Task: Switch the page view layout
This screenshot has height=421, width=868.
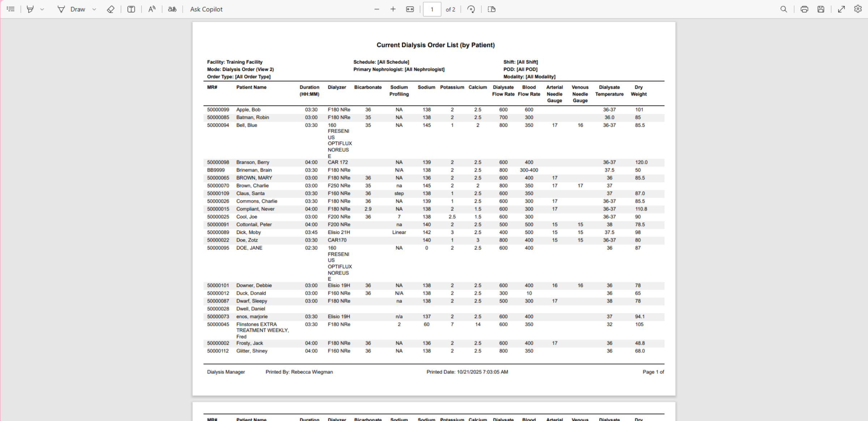Action: click(x=492, y=9)
